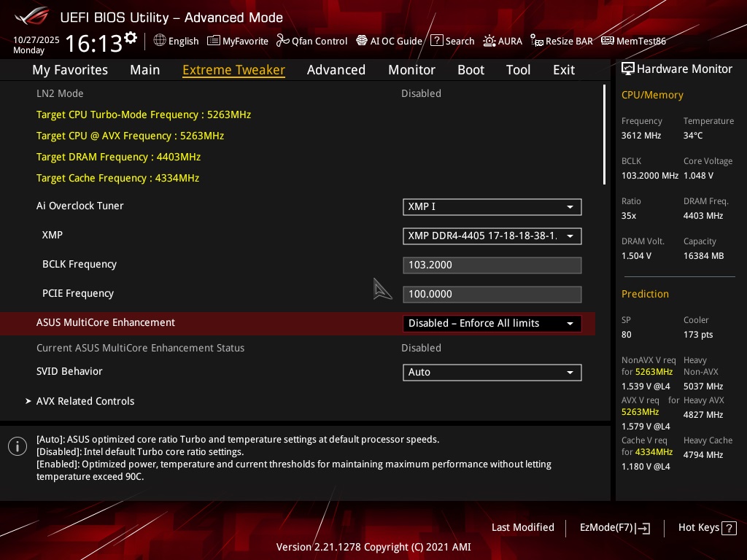Click the 173 pts cooler value
Viewport: 747px width, 560px height.
698,335
